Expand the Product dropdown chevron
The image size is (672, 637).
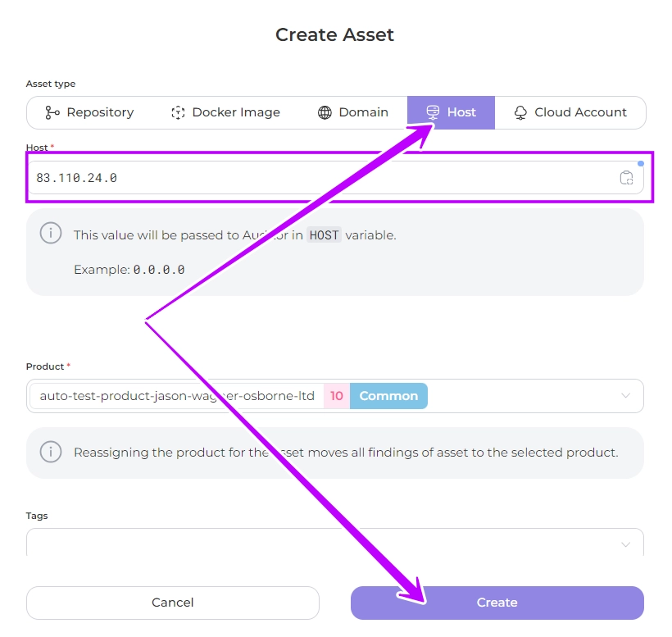click(x=626, y=396)
